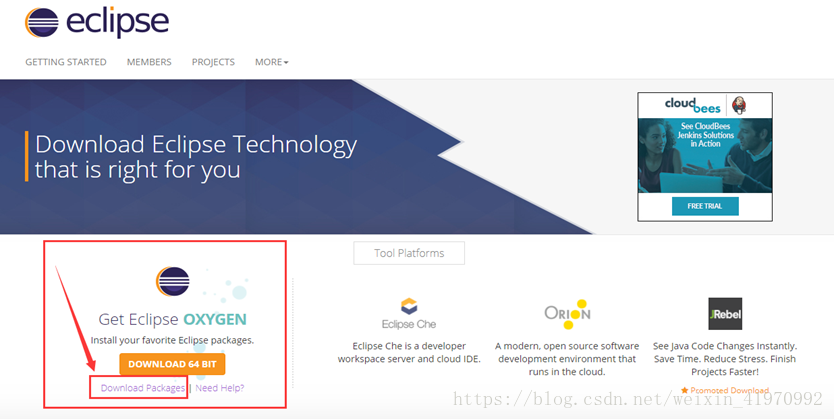
Task: Click the JRebel description text
Action: pyautogui.click(x=725, y=359)
